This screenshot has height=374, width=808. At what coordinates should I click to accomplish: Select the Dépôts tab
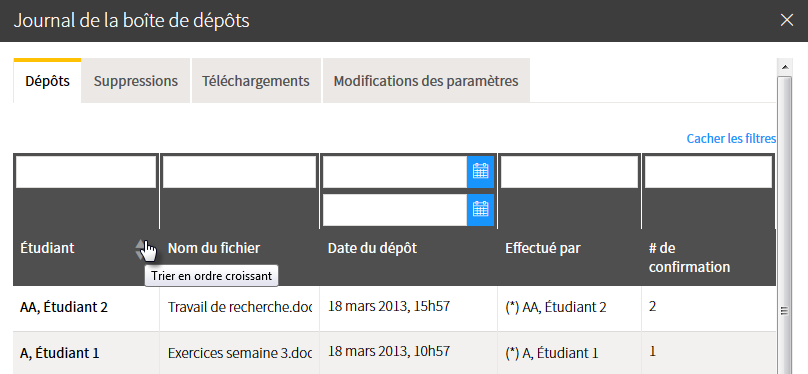tap(47, 81)
